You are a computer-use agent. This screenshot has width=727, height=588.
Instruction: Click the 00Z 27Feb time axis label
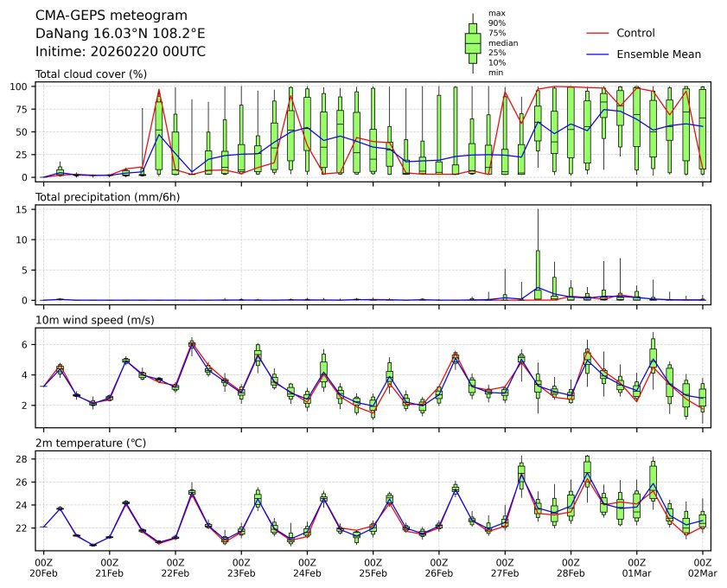click(x=505, y=567)
